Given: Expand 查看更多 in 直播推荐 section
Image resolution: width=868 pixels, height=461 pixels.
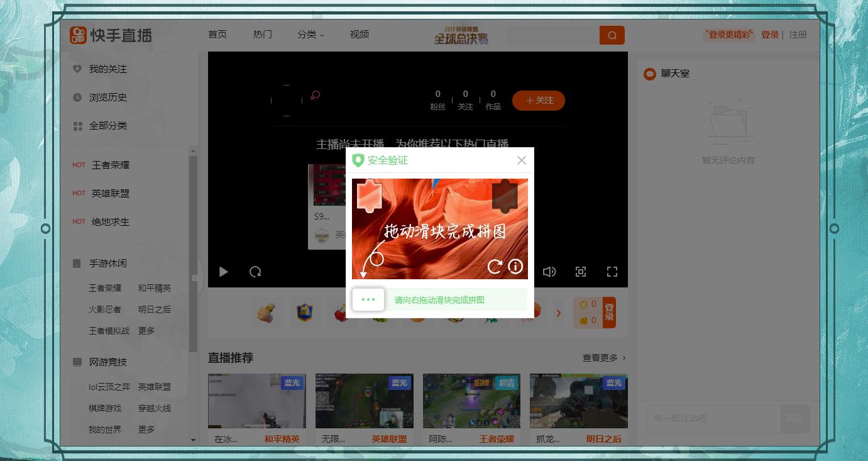Looking at the screenshot, I should pos(603,358).
